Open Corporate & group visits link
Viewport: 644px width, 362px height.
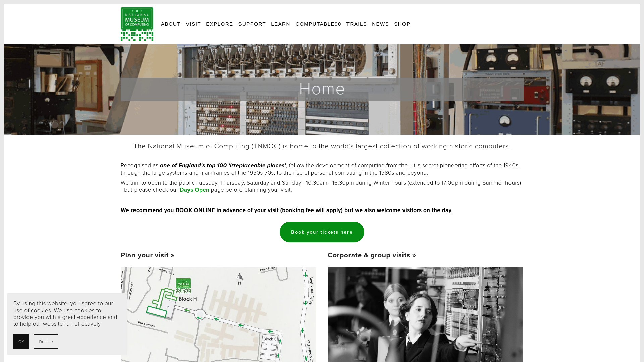click(x=372, y=255)
